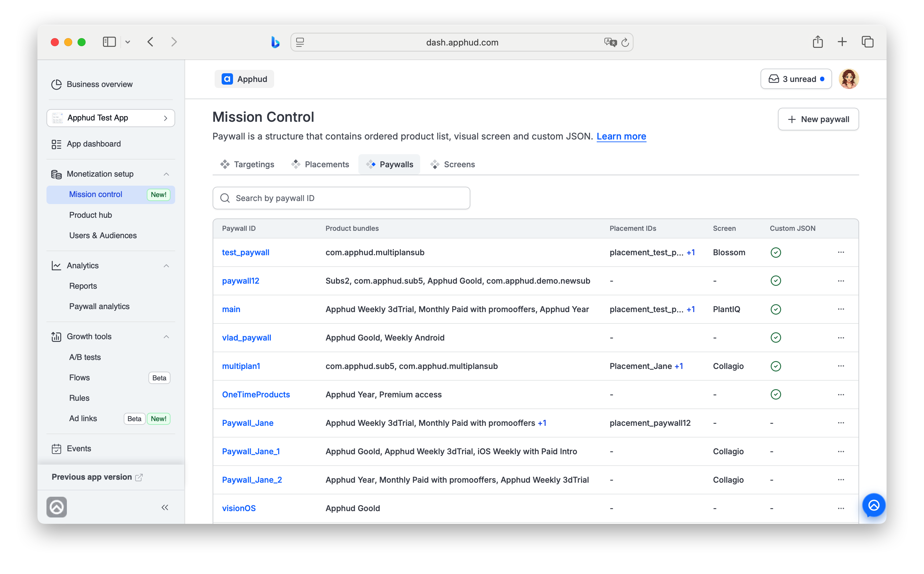
Task: Switch to the Placements tab
Action: [320, 164]
